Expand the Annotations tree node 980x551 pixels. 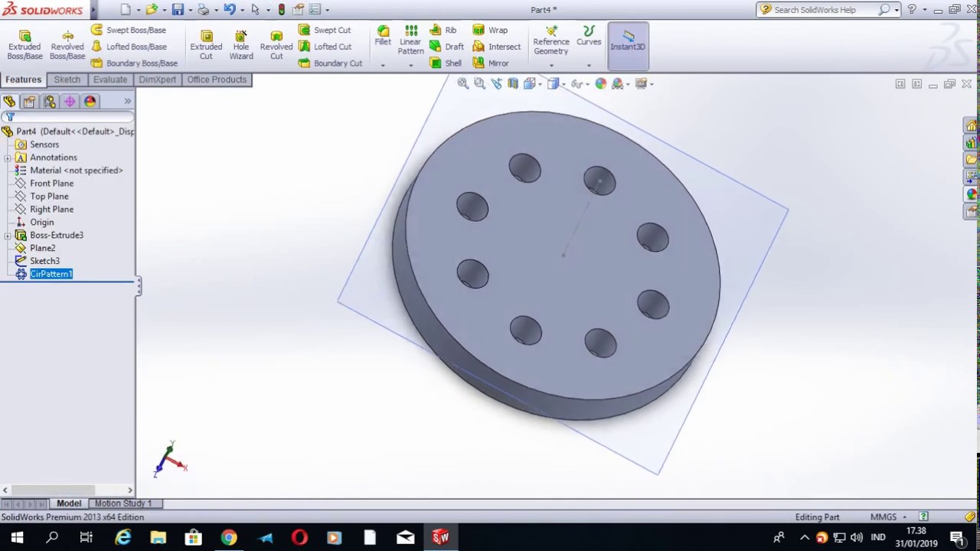click(x=8, y=158)
